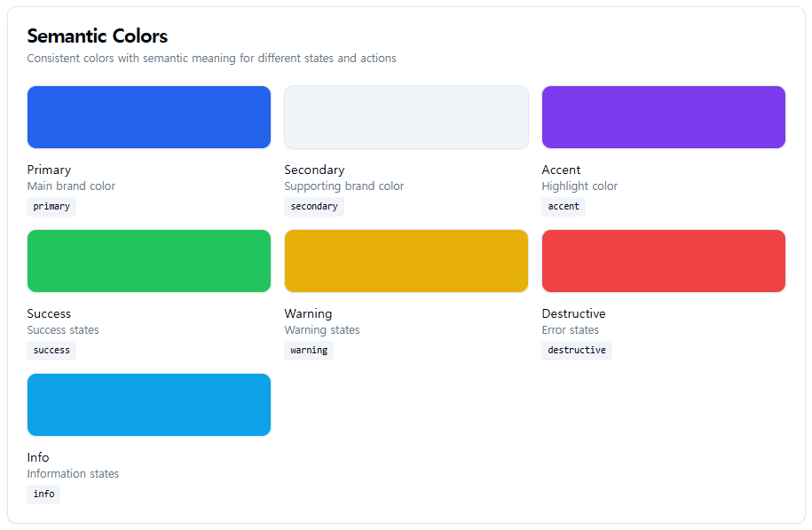Pick the purple Accent color swatch

pyautogui.click(x=664, y=117)
